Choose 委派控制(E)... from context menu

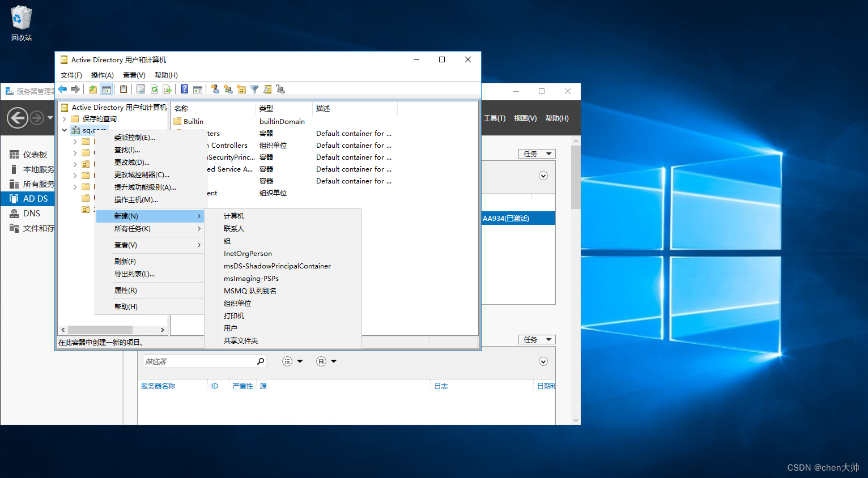[150, 138]
